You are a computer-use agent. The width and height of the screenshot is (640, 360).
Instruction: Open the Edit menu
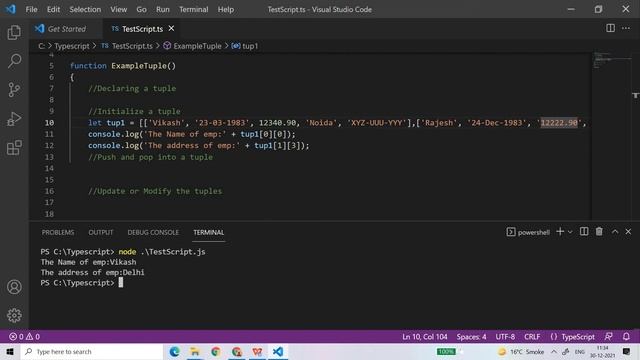click(53, 9)
